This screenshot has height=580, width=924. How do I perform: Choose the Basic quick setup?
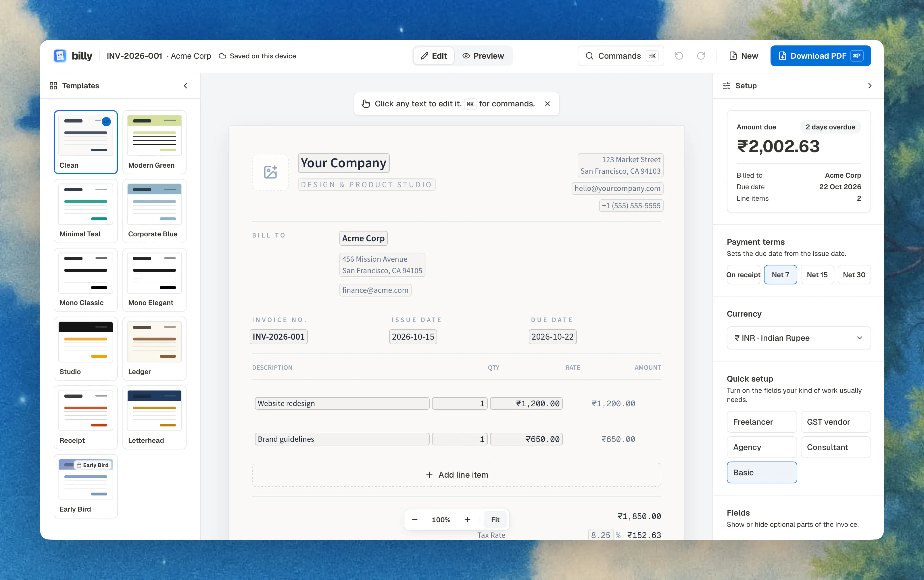761,472
